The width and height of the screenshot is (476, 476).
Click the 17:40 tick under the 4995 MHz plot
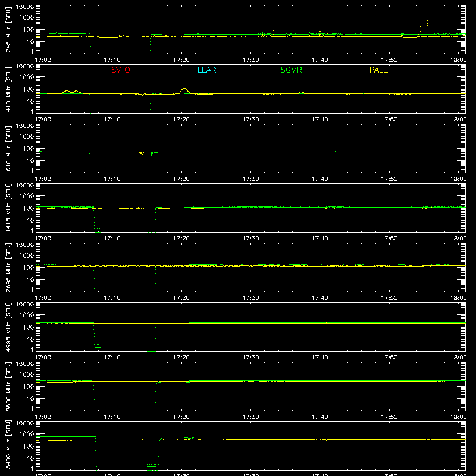tap(320, 358)
